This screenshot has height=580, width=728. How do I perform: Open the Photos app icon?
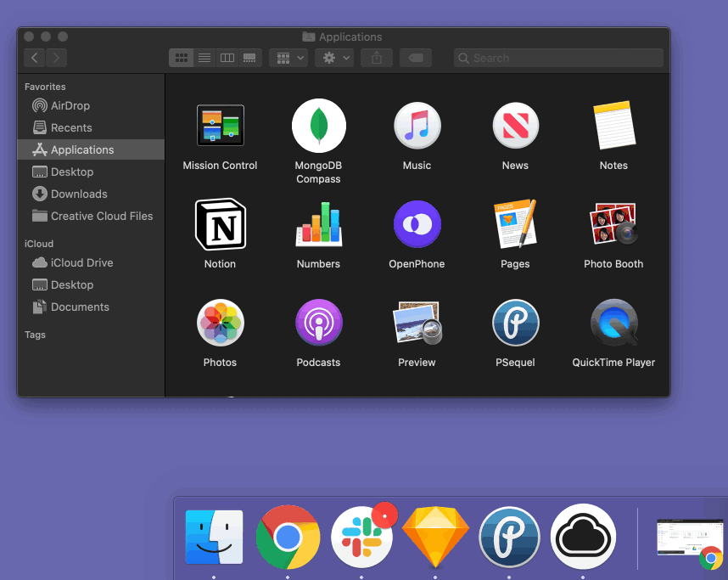click(220, 323)
